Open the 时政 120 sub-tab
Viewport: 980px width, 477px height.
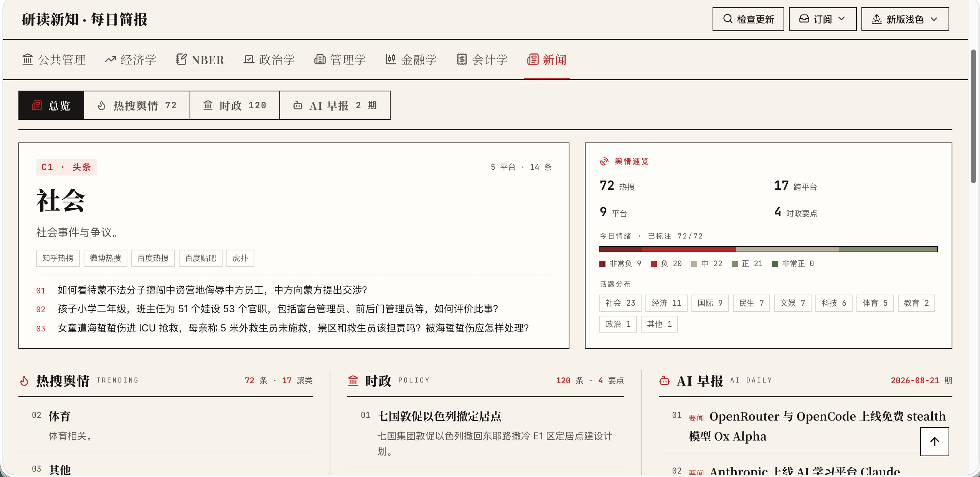click(x=235, y=105)
